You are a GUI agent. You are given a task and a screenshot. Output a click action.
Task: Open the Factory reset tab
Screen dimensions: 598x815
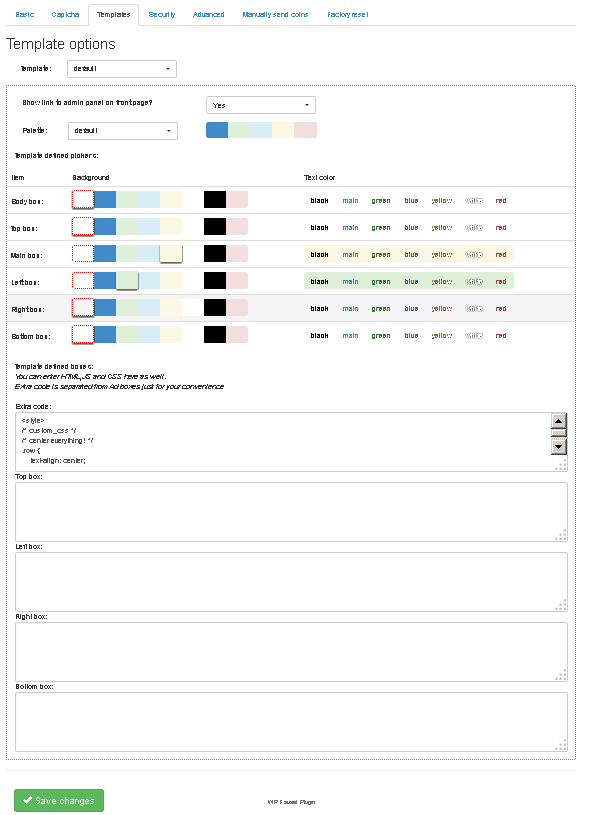pos(348,15)
